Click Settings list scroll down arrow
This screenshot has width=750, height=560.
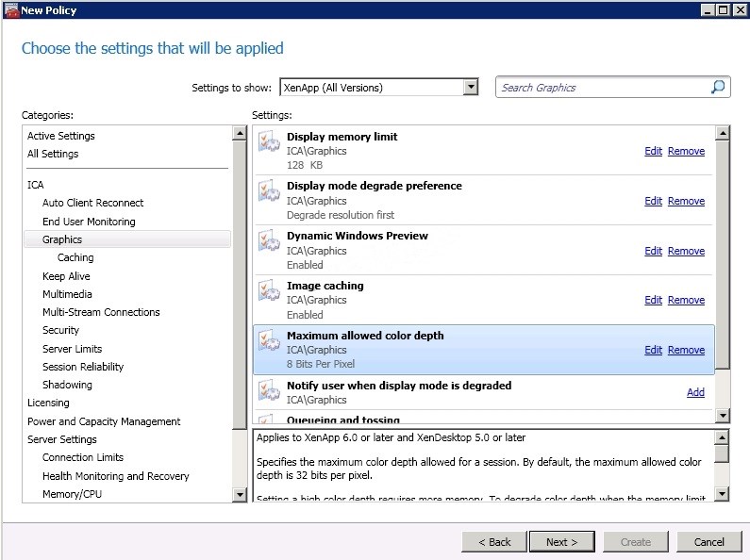723,416
